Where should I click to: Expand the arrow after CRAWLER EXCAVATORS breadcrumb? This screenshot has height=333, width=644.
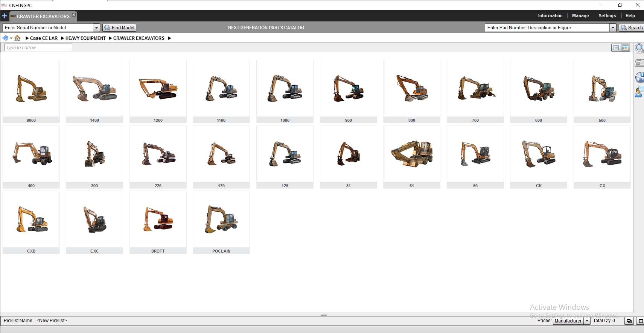169,38
